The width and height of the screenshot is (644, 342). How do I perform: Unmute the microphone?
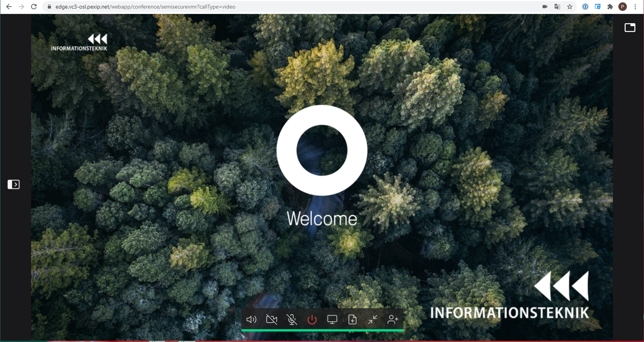tap(292, 319)
